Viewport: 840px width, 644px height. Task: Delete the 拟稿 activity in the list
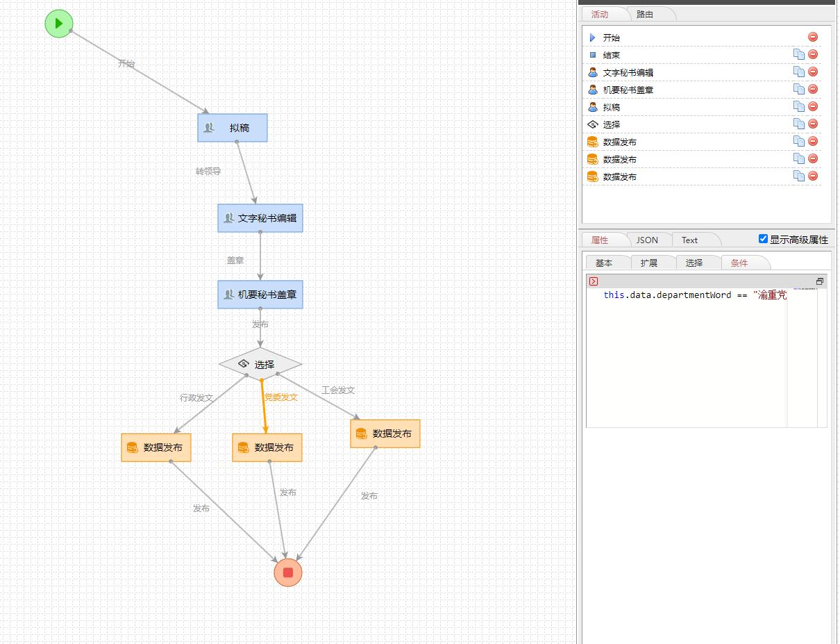point(813,106)
